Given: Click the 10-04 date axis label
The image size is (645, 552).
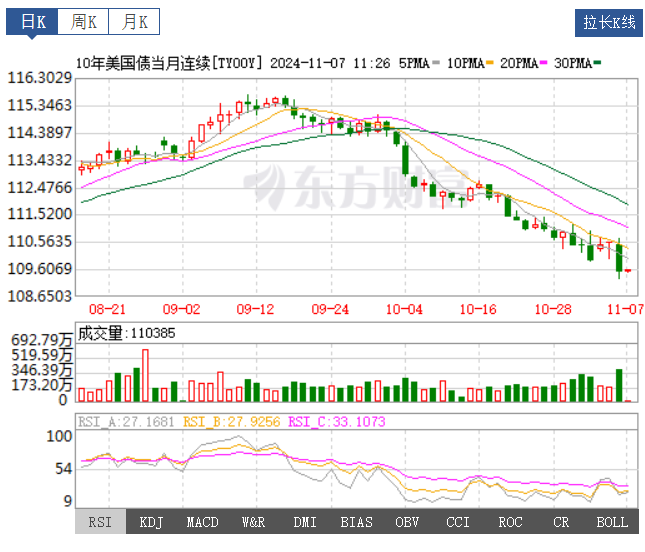Looking at the screenshot, I should coord(404,309).
